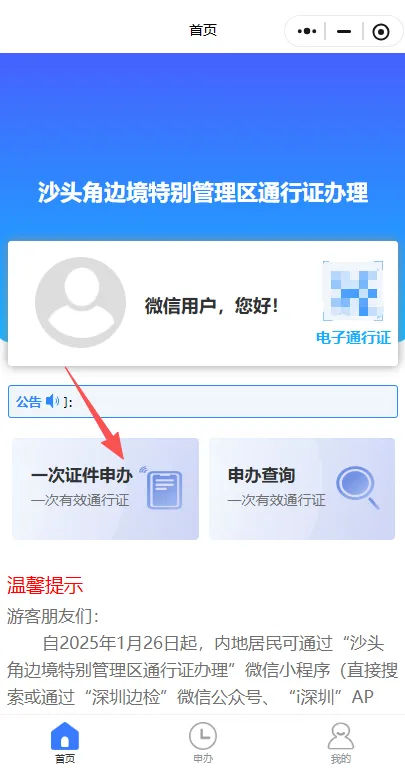405x768 pixels.
Task: Tap the magnifier icon on 申办查询
Action: 358,487
